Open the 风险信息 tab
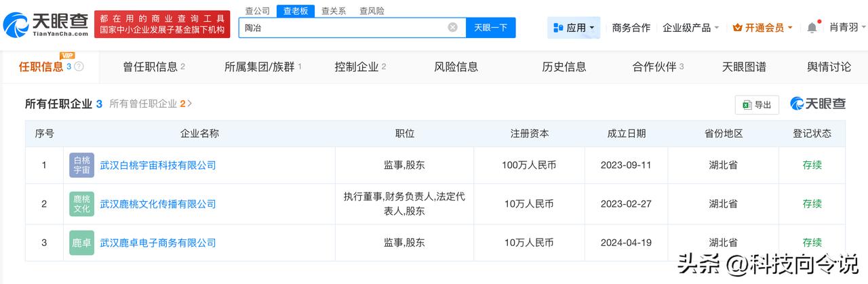 click(456, 66)
